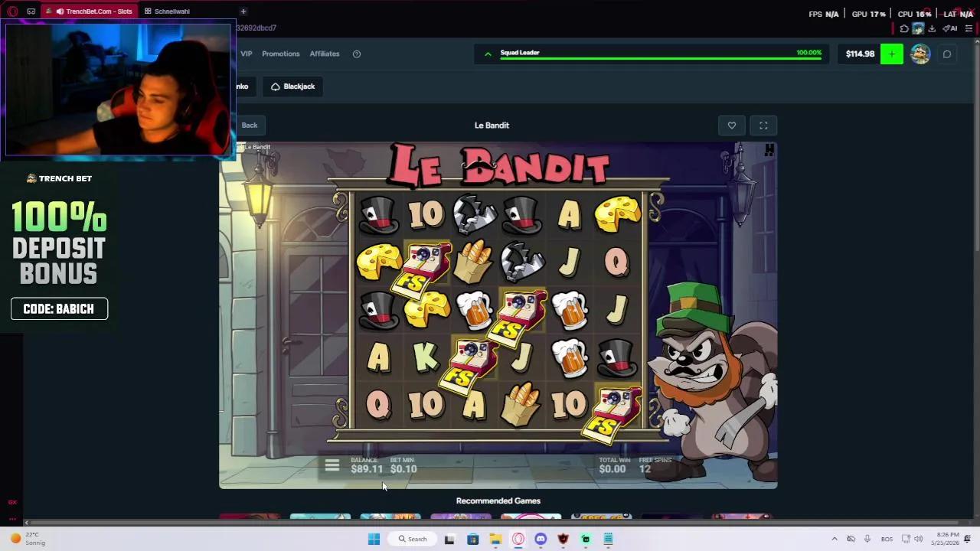Click the Opera GX corner sidebar icon
The height and width of the screenshot is (551, 980).
(x=12, y=502)
